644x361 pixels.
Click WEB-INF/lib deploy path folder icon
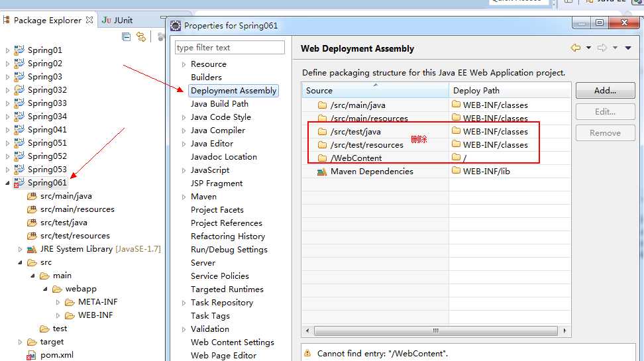[x=456, y=170]
